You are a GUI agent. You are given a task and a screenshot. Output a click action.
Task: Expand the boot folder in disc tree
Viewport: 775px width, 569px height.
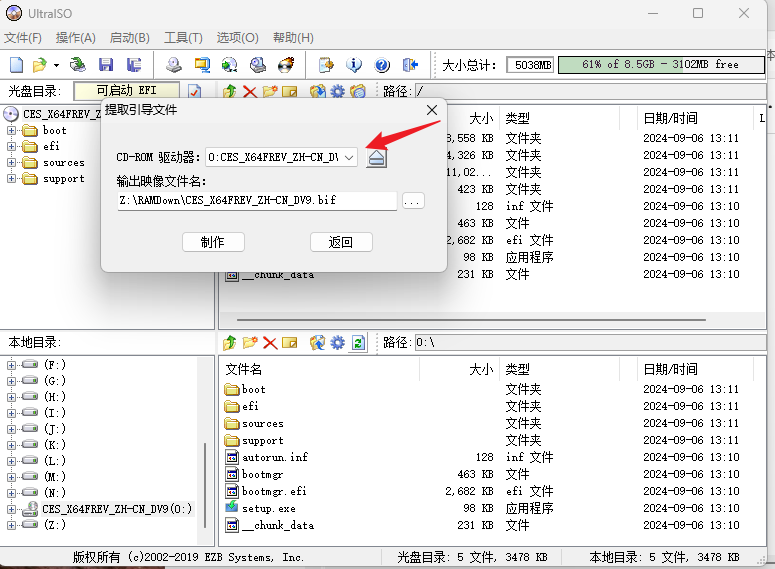point(11,131)
